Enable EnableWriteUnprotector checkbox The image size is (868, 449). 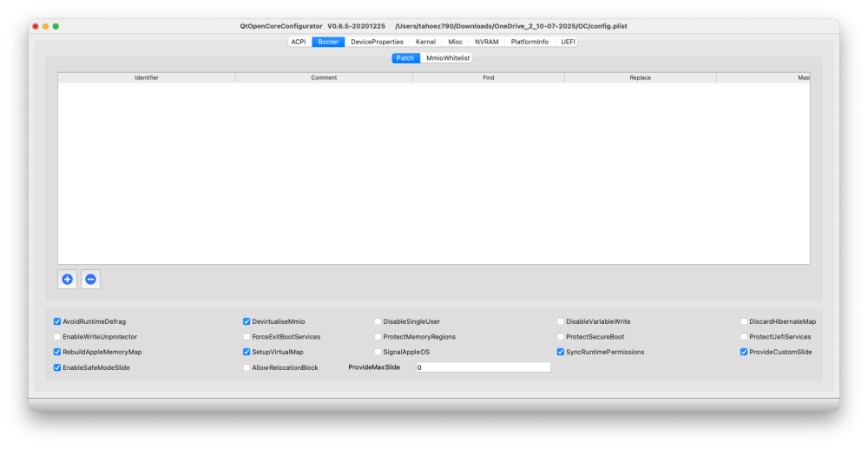point(57,337)
